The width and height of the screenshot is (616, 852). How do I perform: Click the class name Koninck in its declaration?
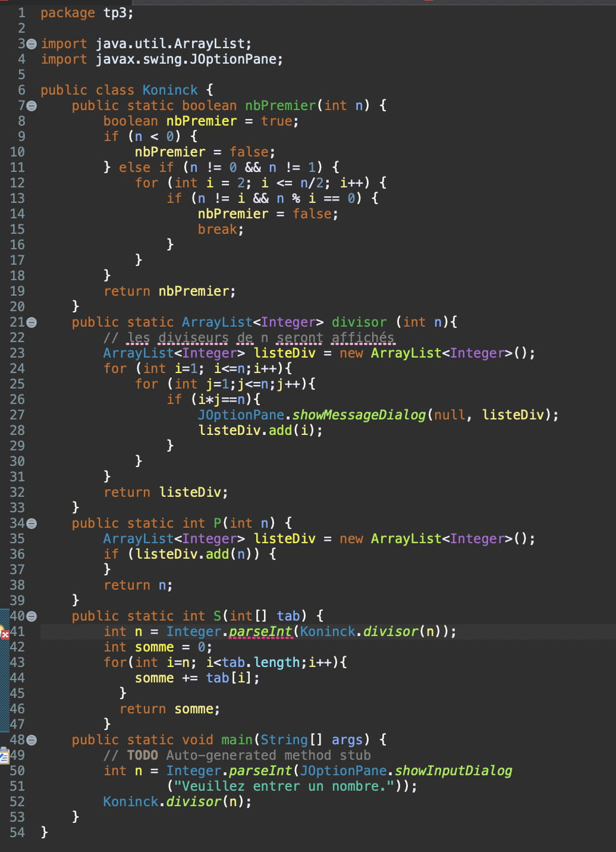170,90
